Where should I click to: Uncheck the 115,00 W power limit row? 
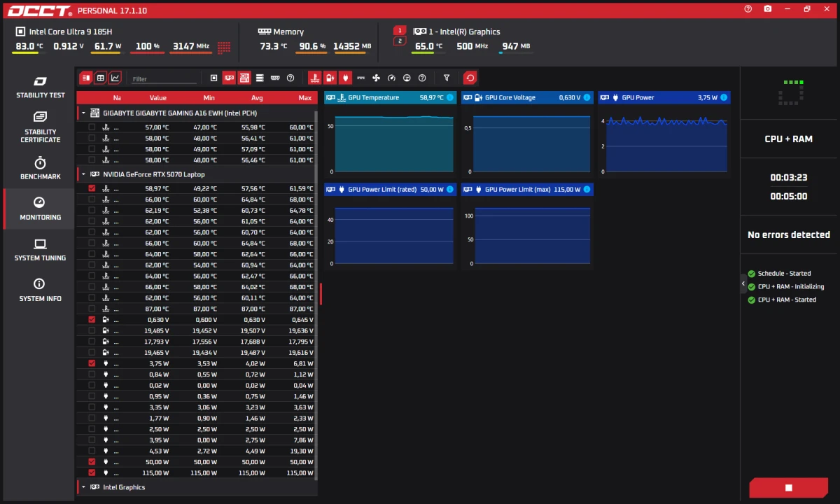click(92, 472)
